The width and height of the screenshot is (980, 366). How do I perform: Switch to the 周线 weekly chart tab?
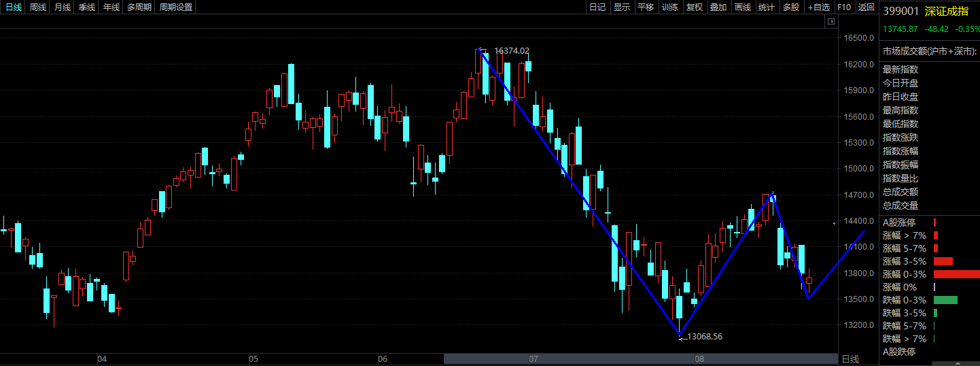tap(38, 7)
